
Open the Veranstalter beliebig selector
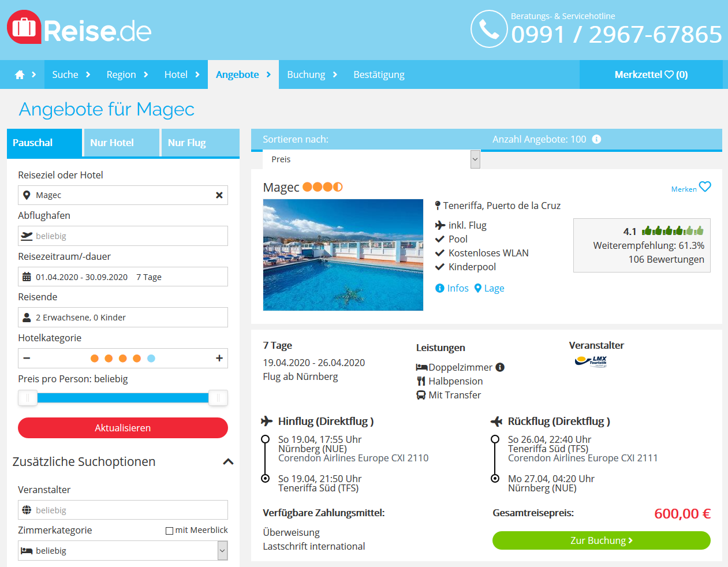coord(123,510)
